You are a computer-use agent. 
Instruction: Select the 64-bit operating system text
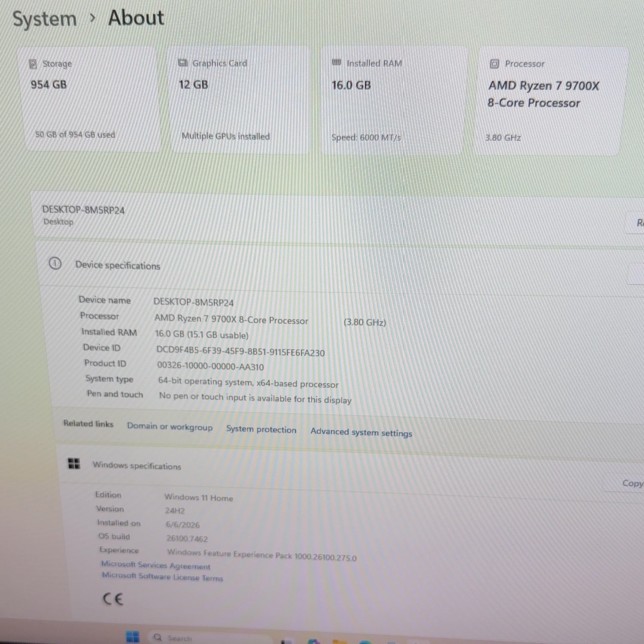(x=248, y=382)
